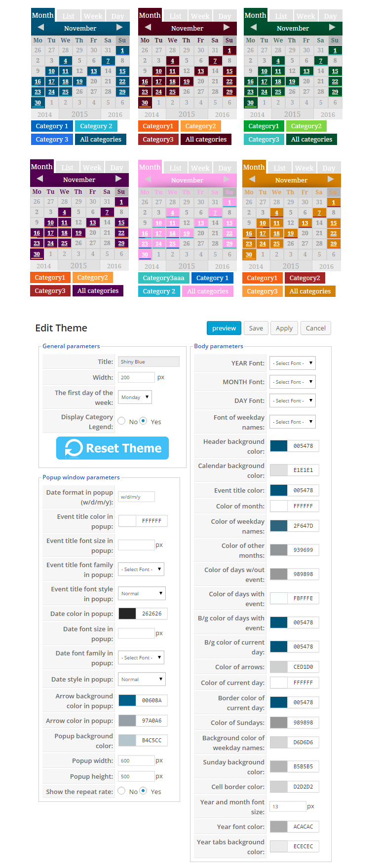This screenshot has width=379, height=868.
Task: Click the Reset Theme button
Action: click(113, 448)
